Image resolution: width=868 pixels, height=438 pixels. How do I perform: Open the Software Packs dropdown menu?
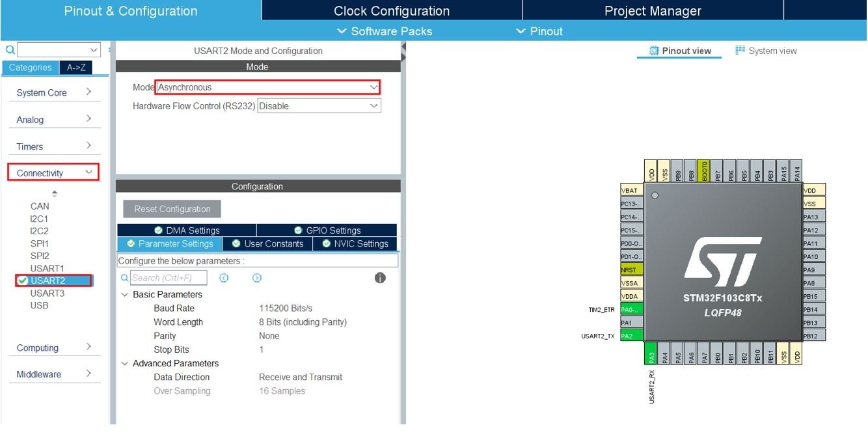tap(385, 31)
